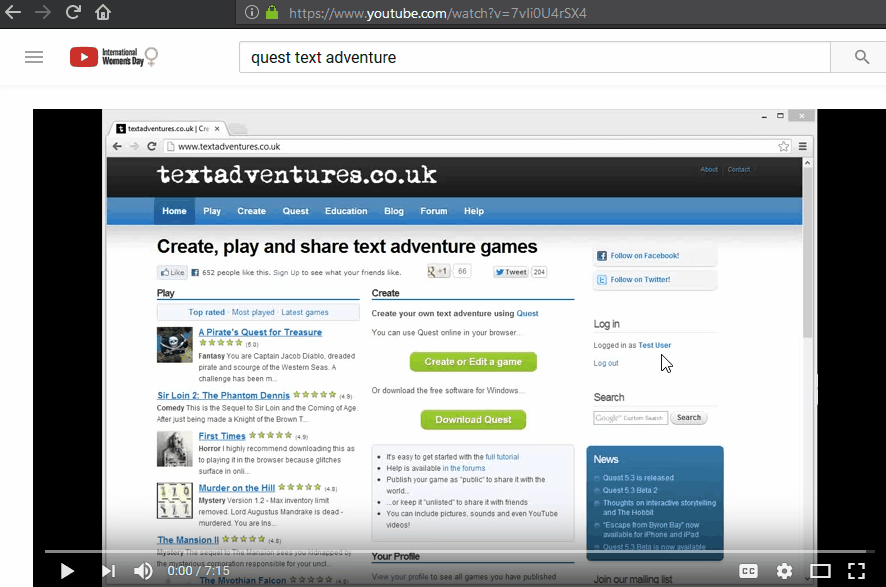Click the Tweet button
This screenshot has height=587, width=886.
click(511, 272)
